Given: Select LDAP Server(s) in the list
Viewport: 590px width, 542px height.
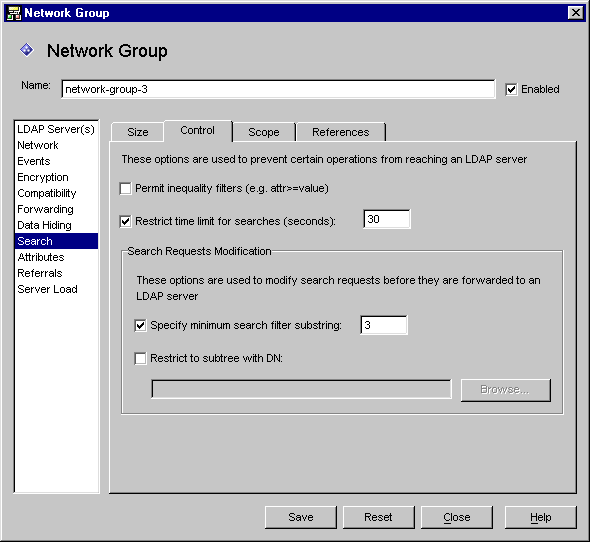Looking at the screenshot, I should click(56, 129).
